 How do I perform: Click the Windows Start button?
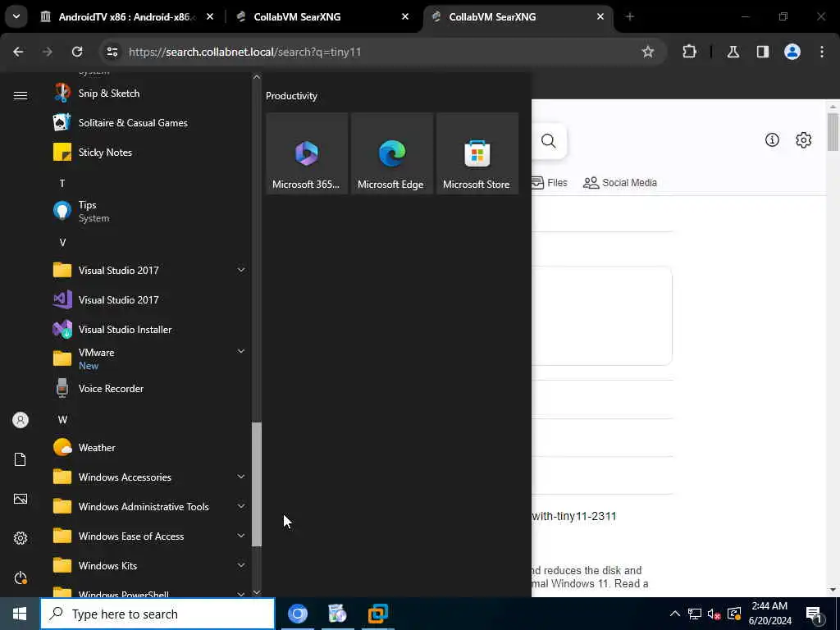pyautogui.click(x=20, y=614)
